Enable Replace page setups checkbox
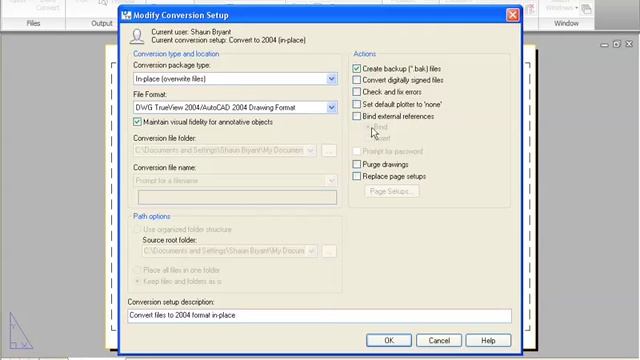 point(356,176)
